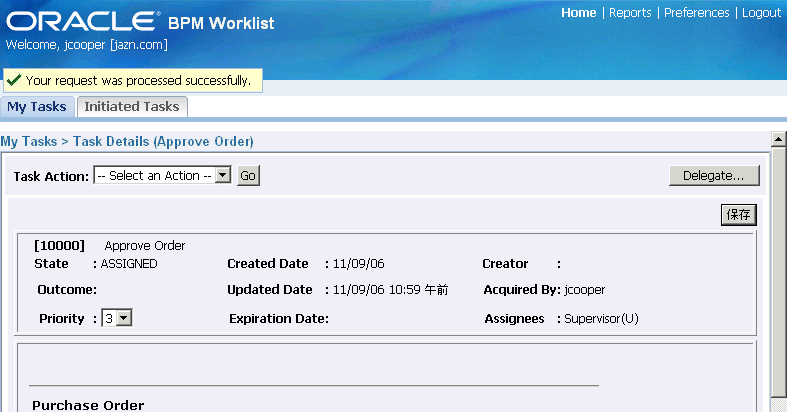
Task: Click the green success checkmark icon
Action: [14, 80]
